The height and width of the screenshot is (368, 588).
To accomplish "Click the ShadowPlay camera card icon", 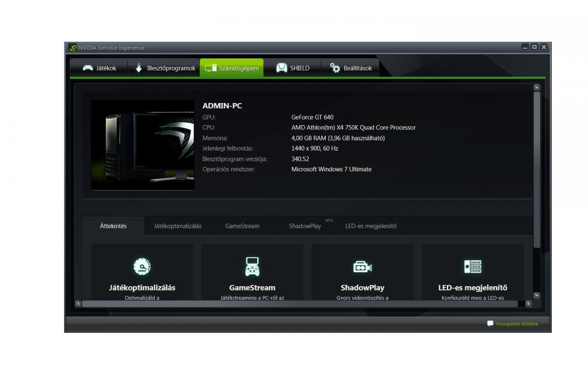I will 363,267.
